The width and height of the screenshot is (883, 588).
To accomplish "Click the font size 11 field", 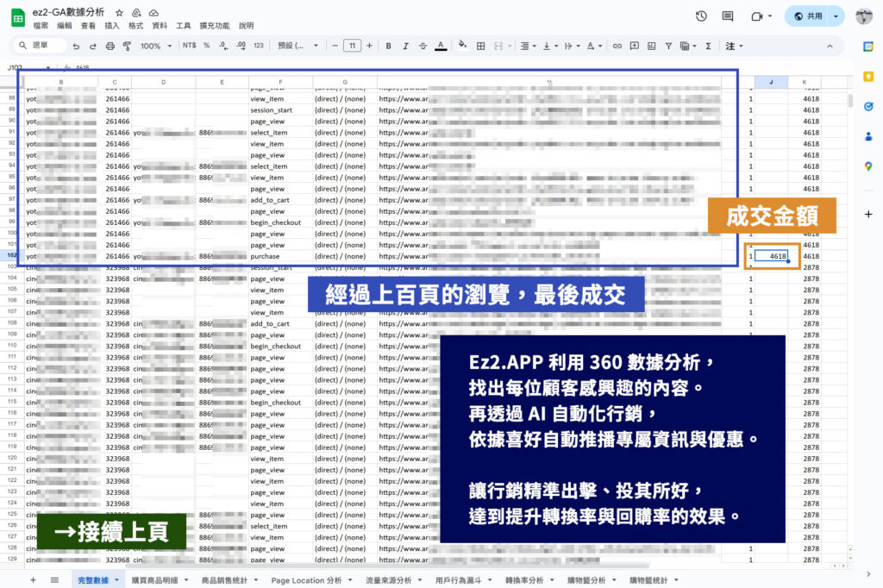I will pyautogui.click(x=352, y=46).
